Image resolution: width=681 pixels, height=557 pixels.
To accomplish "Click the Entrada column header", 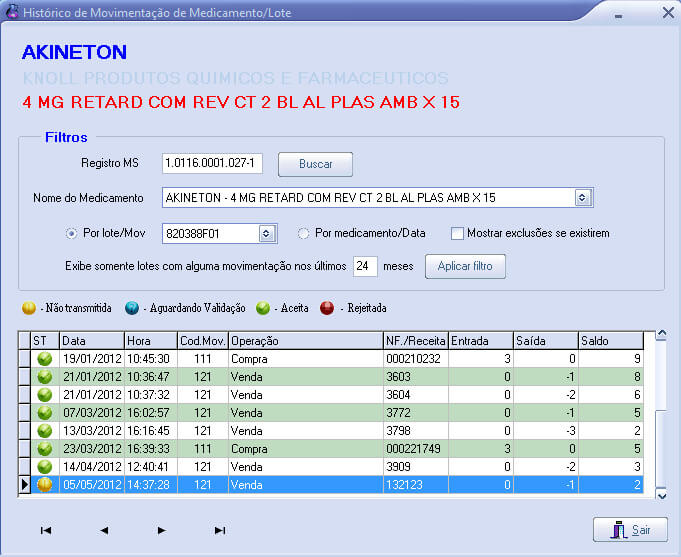I will click(x=481, y=341).
